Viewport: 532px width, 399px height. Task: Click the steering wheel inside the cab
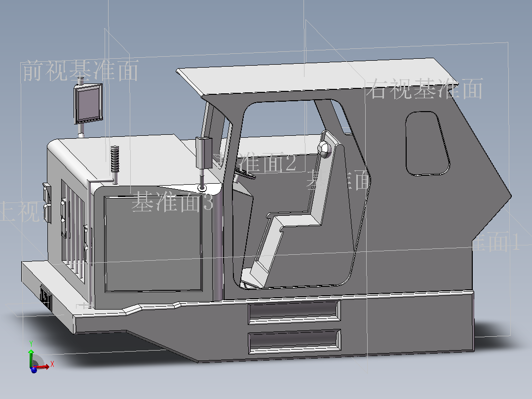[244, 174]
